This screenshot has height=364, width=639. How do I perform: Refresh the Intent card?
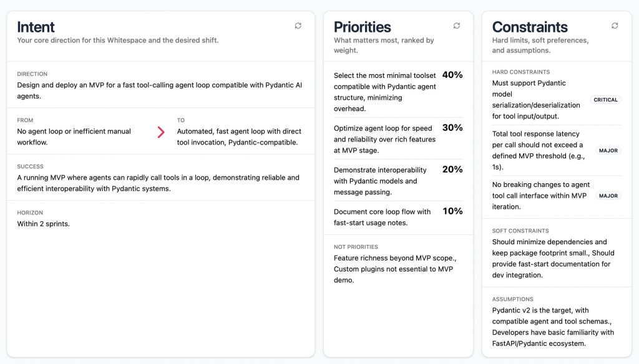[x=298, y=26]
